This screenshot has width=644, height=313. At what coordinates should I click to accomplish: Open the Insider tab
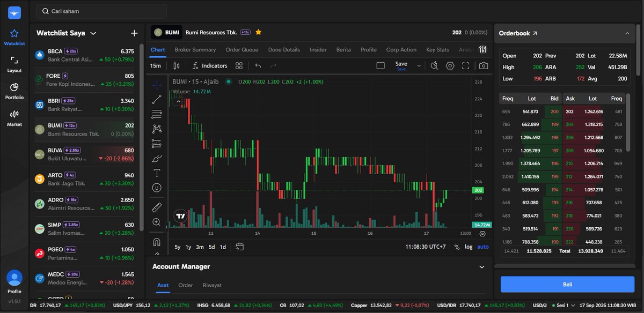click(x=318, y=50)
